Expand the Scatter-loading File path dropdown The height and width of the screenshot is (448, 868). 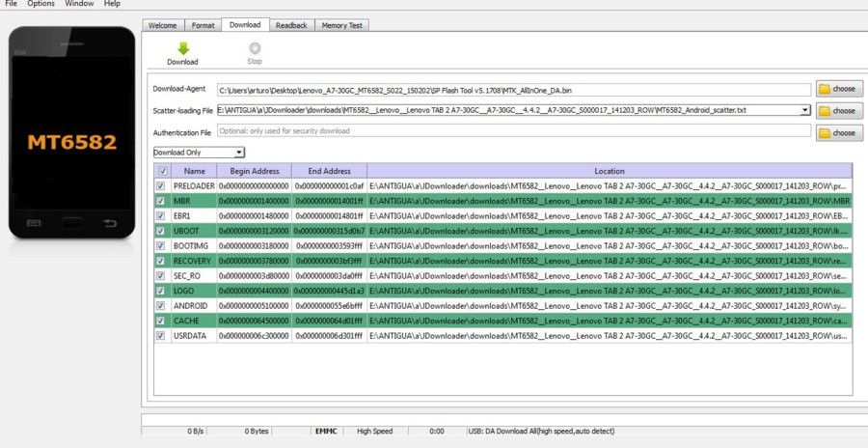coord(805,110)
